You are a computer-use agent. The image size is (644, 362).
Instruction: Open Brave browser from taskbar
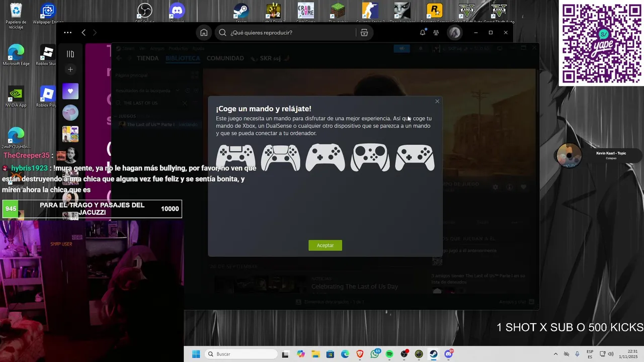tap(360, 354)
